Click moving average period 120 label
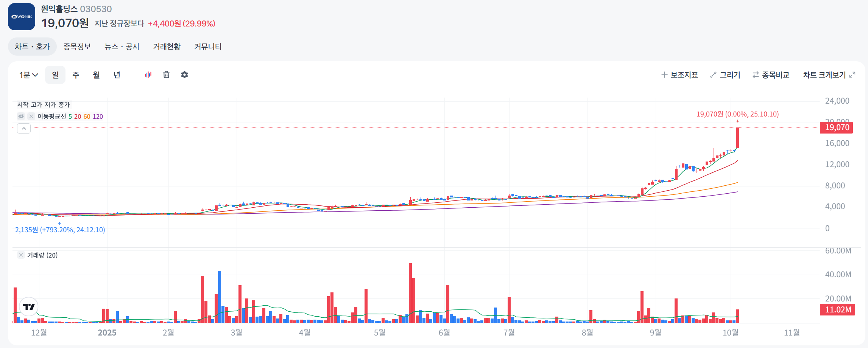868x348 pixels. click(98, 117)
